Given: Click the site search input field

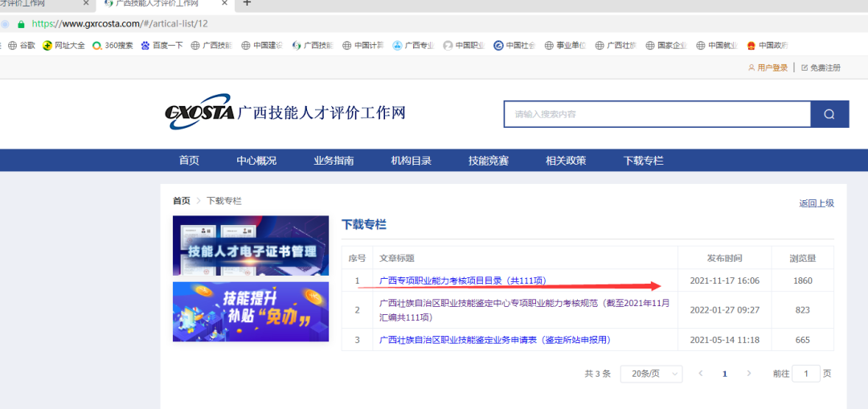Looking at the screenshot, I should (x=657, y=114).
